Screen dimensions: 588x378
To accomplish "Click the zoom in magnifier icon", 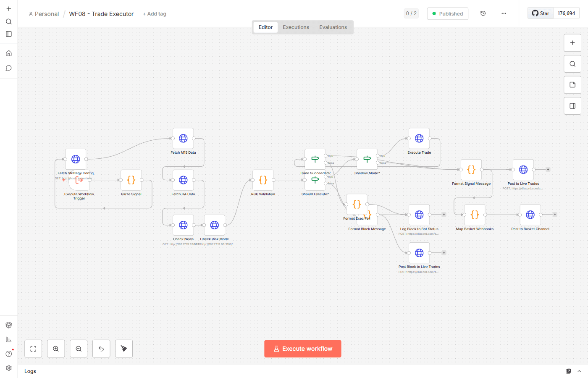I will [x=56, y=349].
